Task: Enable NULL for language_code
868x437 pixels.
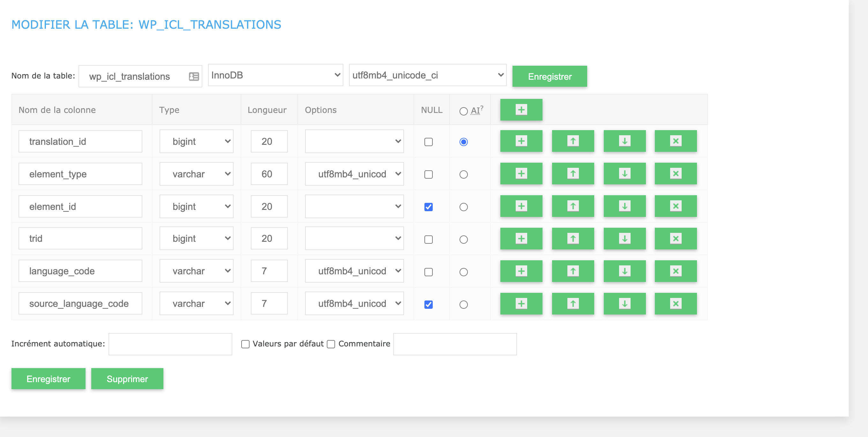Action: [428, 272]
